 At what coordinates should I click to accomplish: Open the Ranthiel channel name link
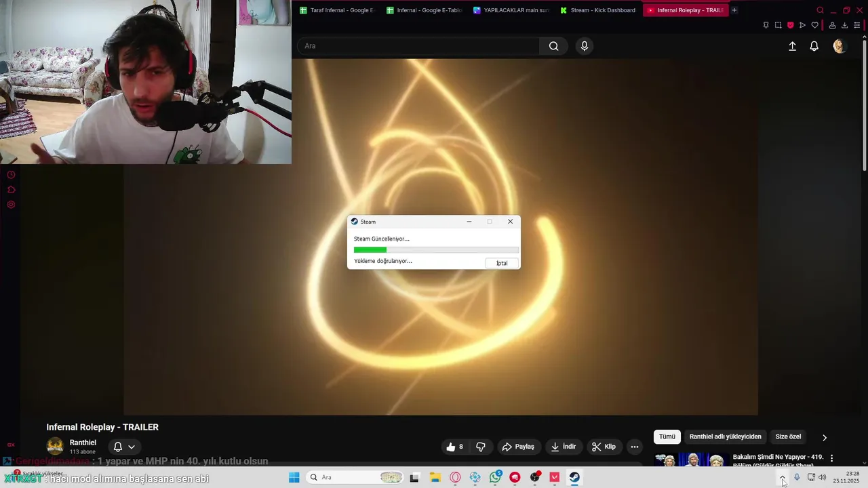click(83, 443)
